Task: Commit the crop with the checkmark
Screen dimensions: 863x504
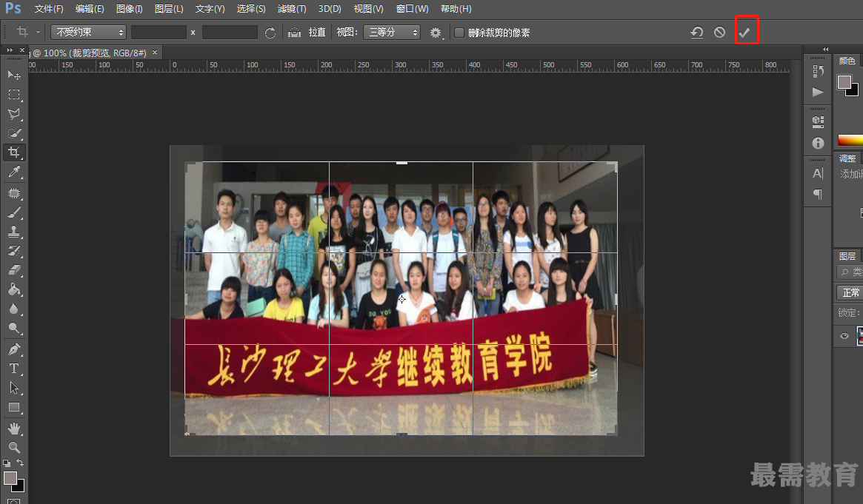Action: [x=744, y=33]
